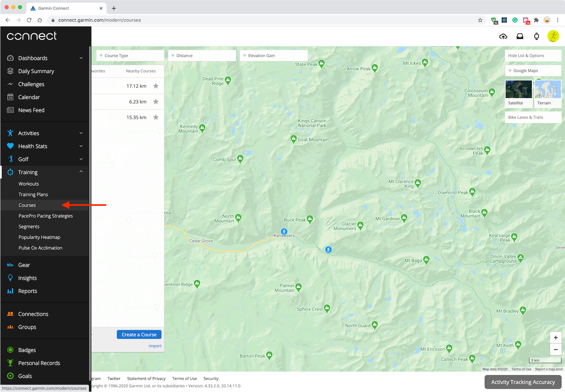Toggle the star on 6.23 km course

[x=156, y=101]
